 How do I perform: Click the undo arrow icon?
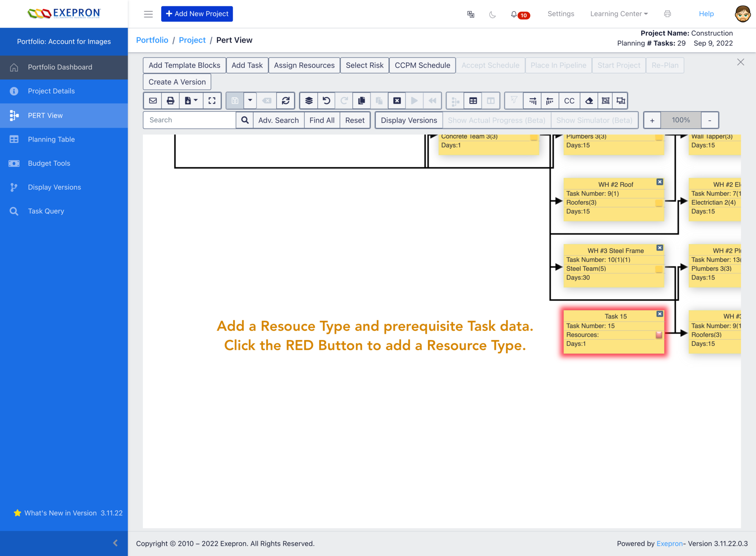326,100
